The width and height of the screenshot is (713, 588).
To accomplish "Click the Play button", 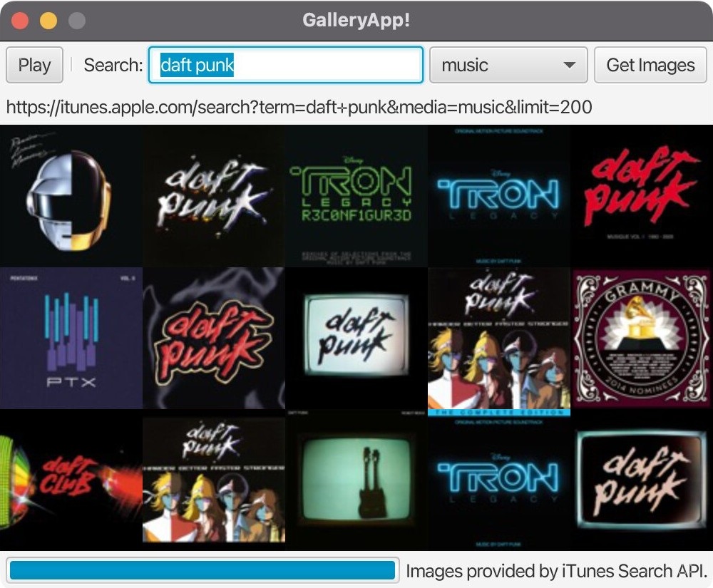I will pyautogui.click(x=34, y=65).
